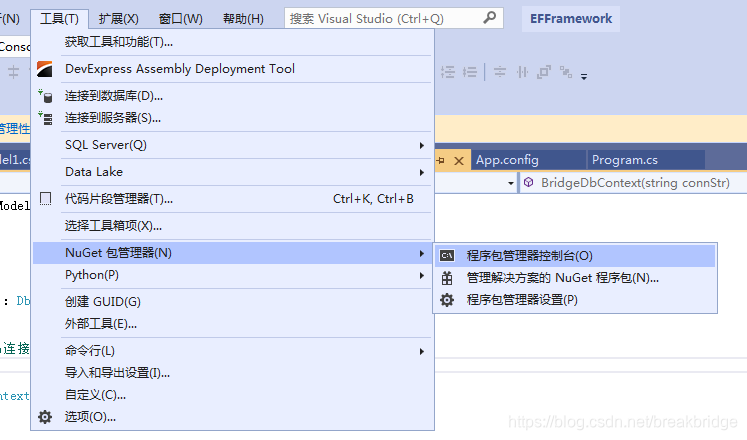Click the console icon for 程序包管理器控制台

click(447, 256)
